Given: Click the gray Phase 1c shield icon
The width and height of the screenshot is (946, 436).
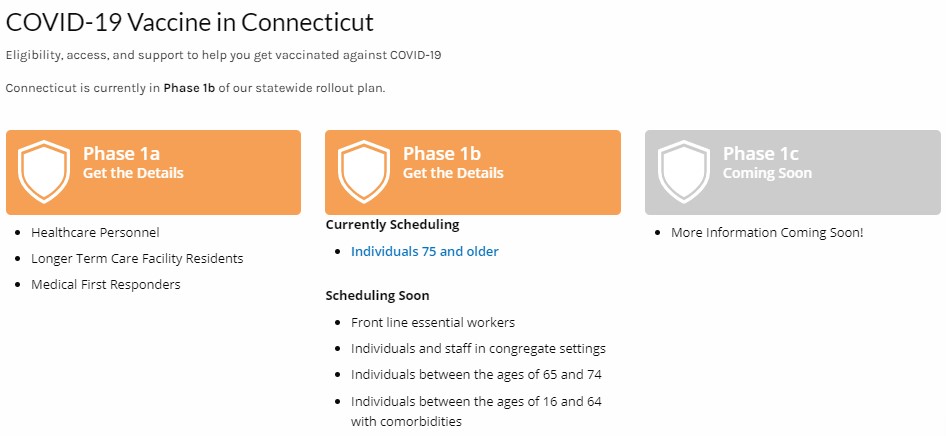Looking at the screenshot, I should click(684, 171).
